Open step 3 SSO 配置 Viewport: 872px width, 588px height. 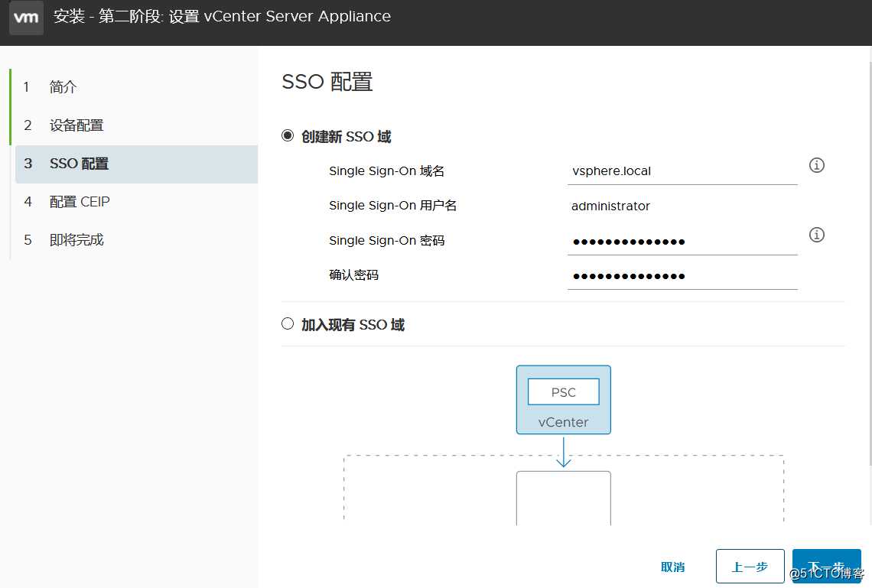pyautogui.click(x=136, y=164)
